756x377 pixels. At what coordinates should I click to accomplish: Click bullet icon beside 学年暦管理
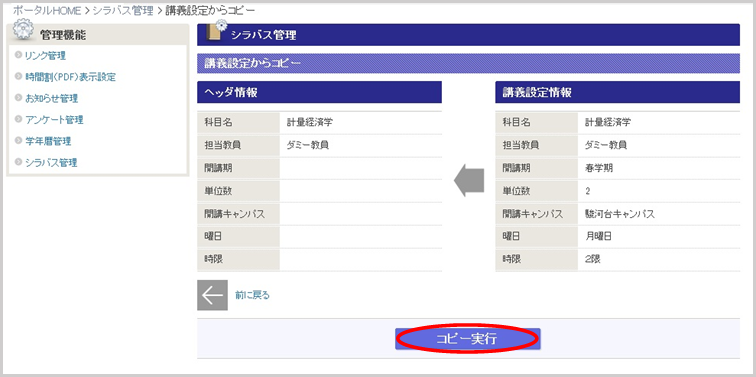coord(18,141)
